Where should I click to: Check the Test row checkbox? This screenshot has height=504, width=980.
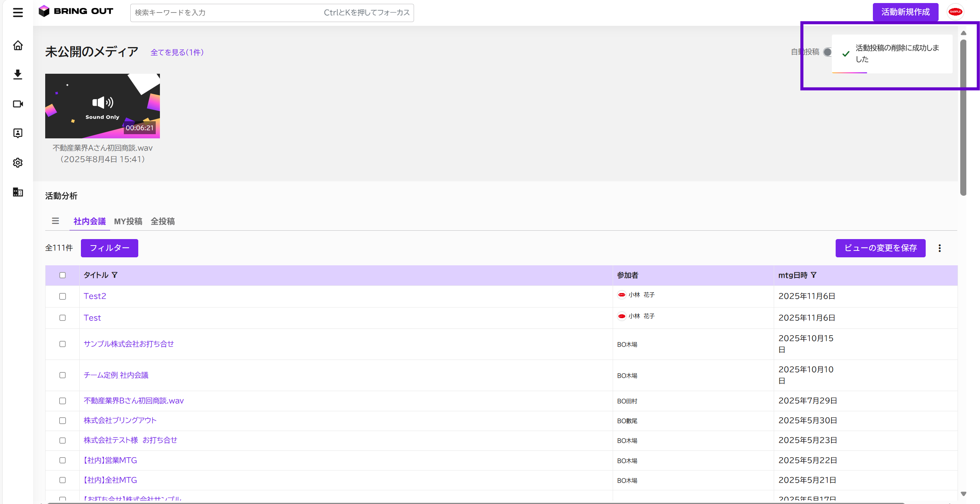click(x=62, y=318)
